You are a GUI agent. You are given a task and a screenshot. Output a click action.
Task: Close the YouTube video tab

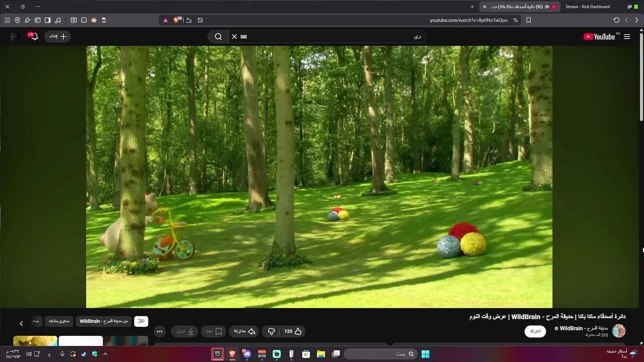coord(485,7)
